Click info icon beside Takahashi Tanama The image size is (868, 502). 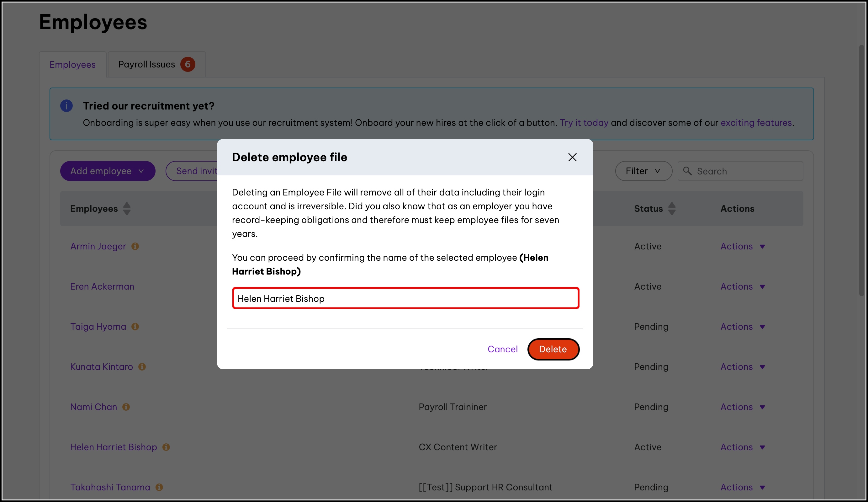pyautogui.click(x=159, y=487)
